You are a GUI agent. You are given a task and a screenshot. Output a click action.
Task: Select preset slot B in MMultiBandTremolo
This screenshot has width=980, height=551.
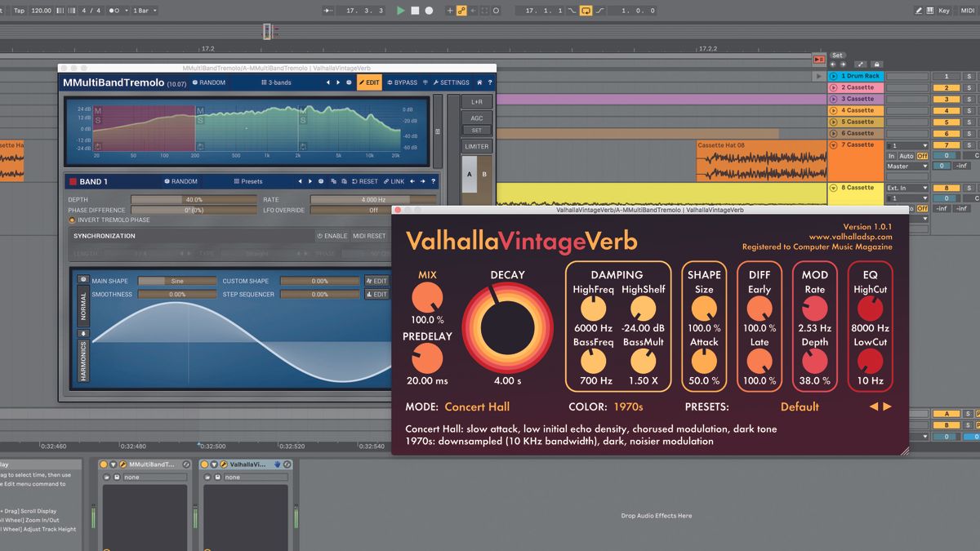click(x=484, y=173)
